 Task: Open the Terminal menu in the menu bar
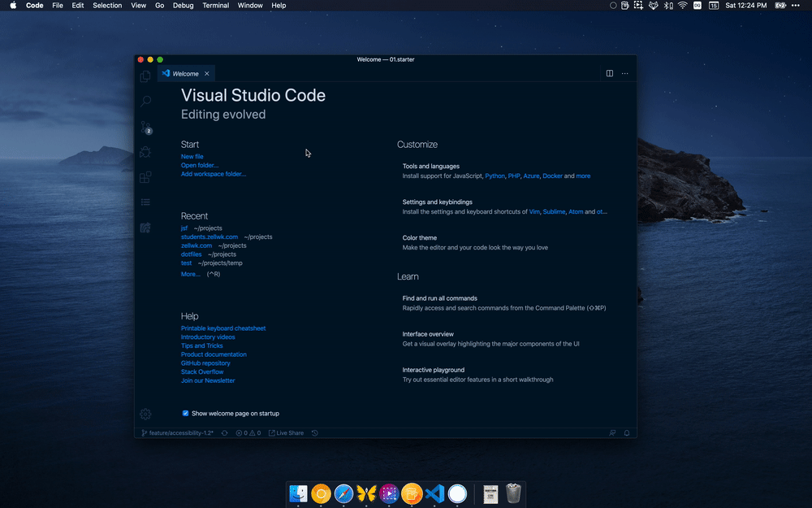coord(215,6)
